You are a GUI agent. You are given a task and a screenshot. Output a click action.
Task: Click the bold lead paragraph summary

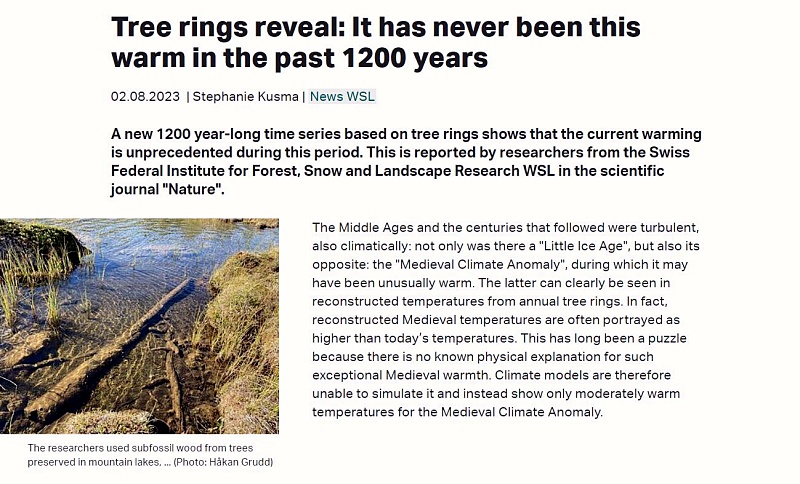406,162
